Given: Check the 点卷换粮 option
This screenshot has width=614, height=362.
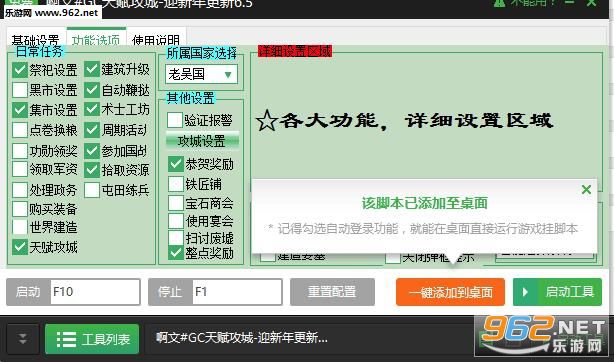Looking at the screenshot, I should (20, 130).
